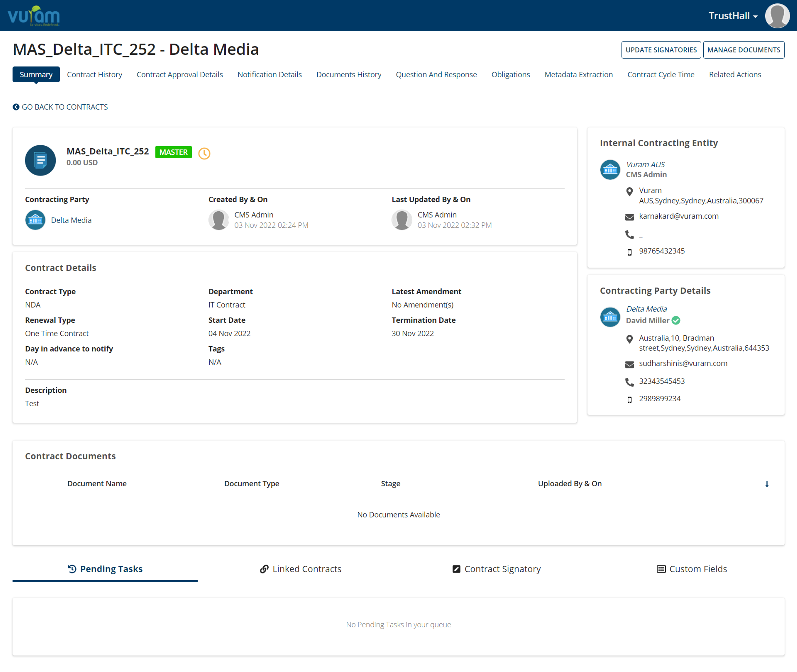
Task: Click the MASTER contract badge
Action: [174, 152]
